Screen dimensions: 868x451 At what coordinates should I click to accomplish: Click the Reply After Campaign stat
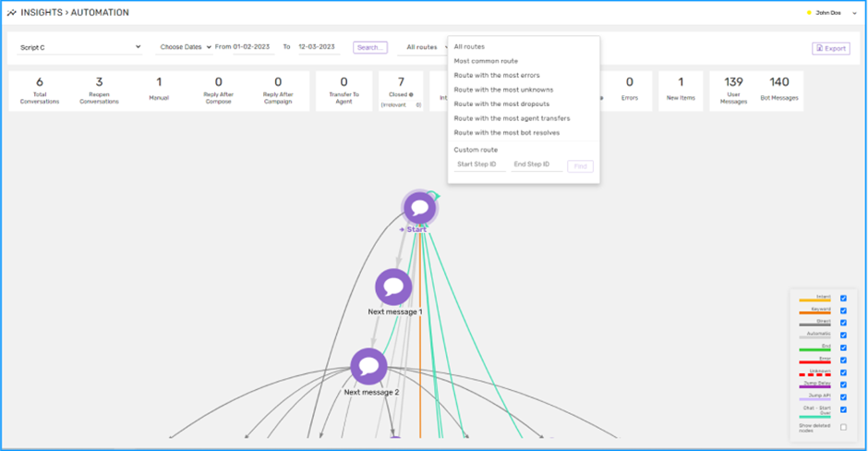pos(278,91)
